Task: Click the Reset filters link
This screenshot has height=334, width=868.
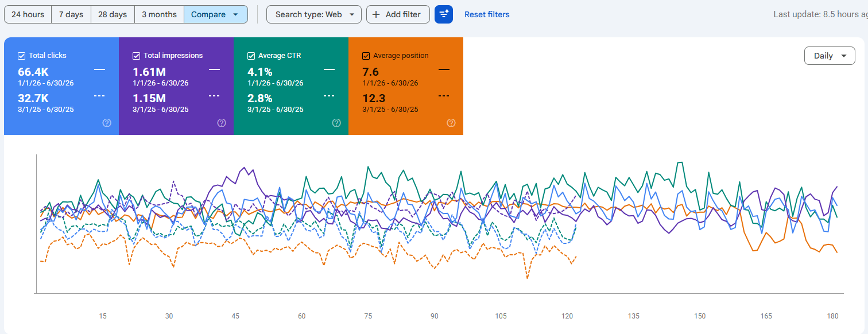Action: 487,14
